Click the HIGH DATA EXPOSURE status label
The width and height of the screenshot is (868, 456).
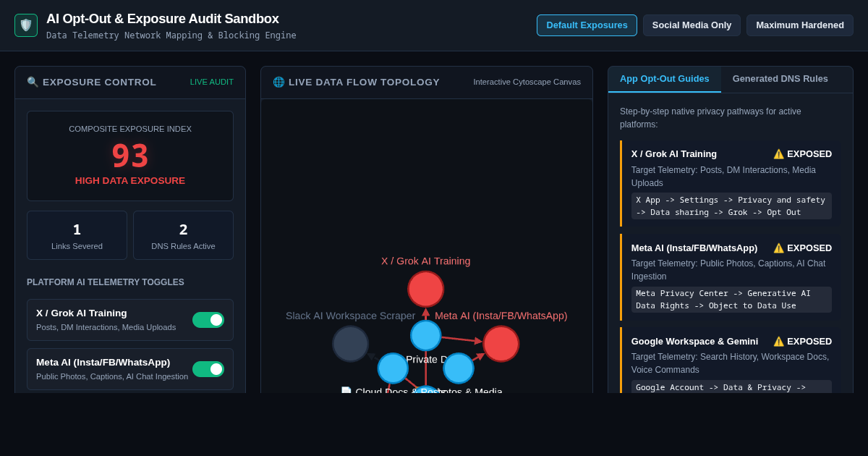pos(130,180)
